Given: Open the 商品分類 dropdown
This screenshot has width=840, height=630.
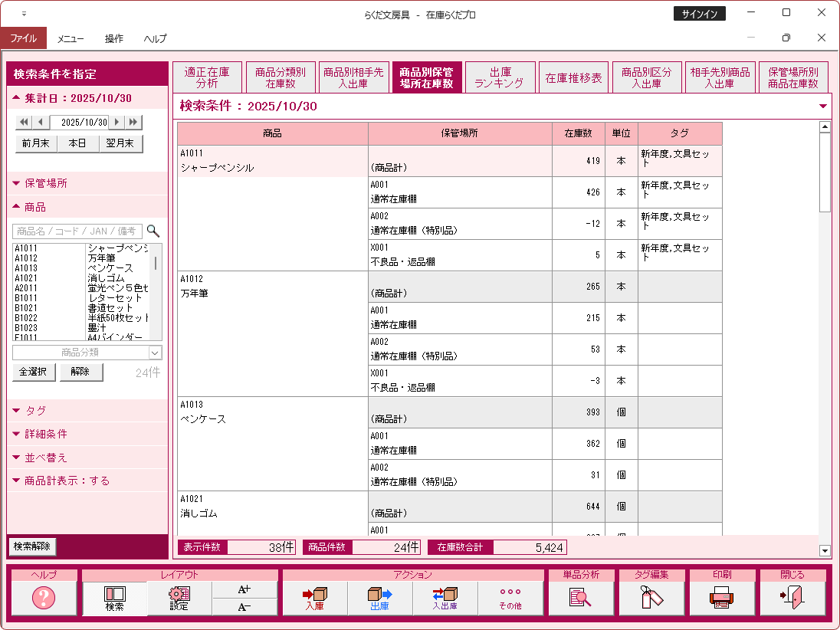Looking at the screenshot, I should point(87,353).
